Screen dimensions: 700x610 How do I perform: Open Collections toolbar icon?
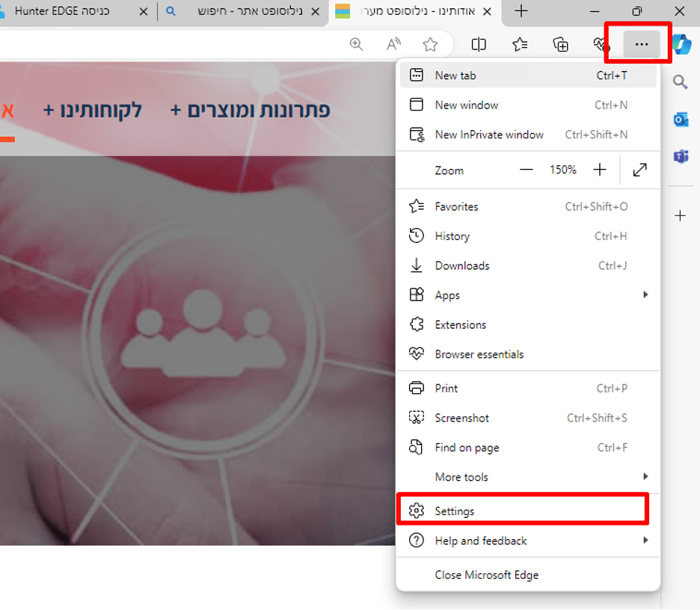[561, 44]
